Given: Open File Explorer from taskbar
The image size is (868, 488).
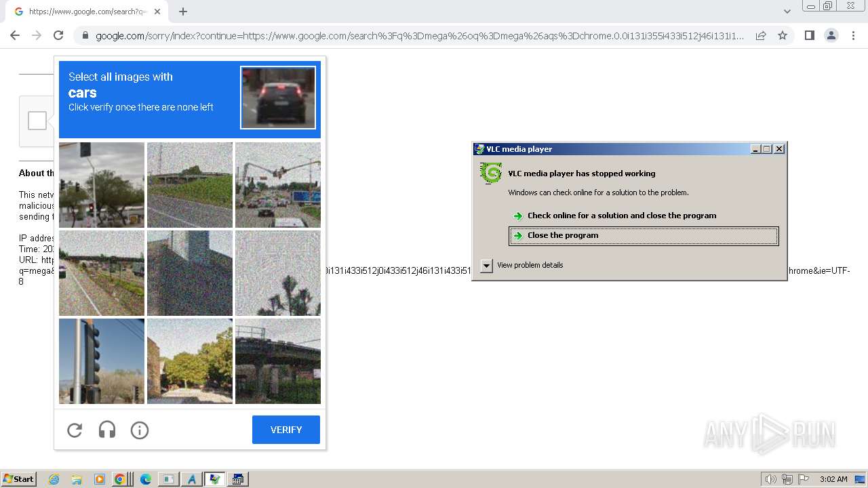Looking at the screenshot, I should [77, 479].
